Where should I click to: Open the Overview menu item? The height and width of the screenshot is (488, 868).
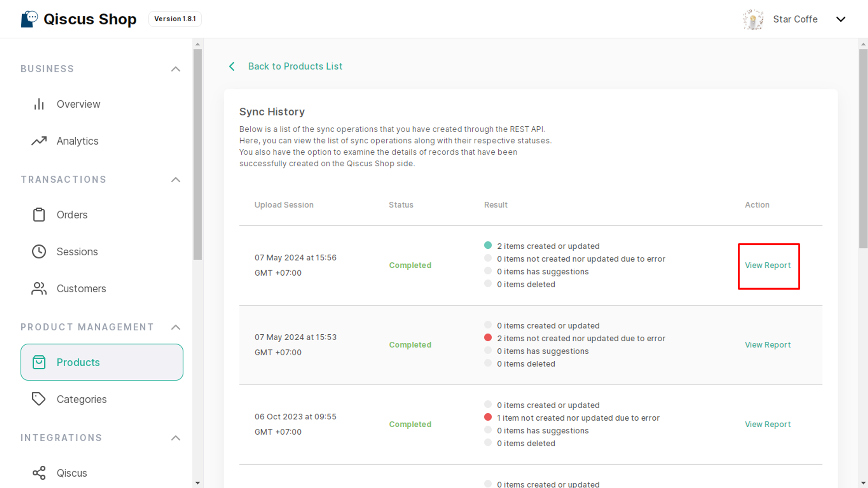tap(102, 104)
